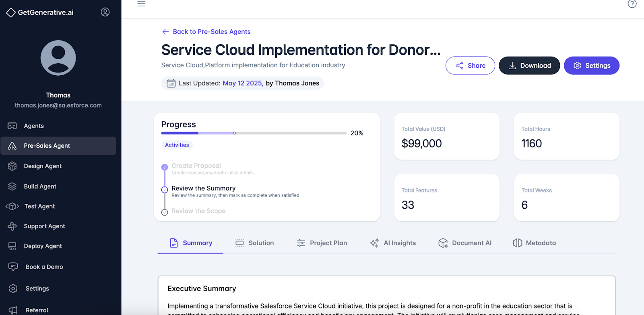The width and height of the screenshot is (644, 315).
Task: Click the Summary tab document icon
Action: [174, 243]
